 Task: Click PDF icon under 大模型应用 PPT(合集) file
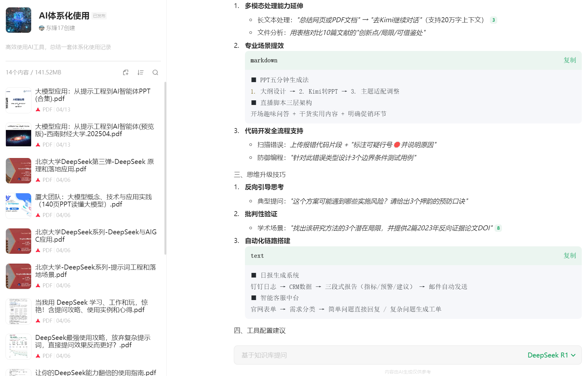tap(38, 110)
